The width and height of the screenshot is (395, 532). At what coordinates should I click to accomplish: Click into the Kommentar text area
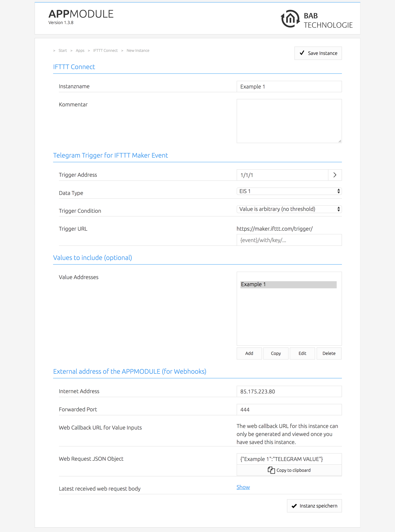click(289, 121)
